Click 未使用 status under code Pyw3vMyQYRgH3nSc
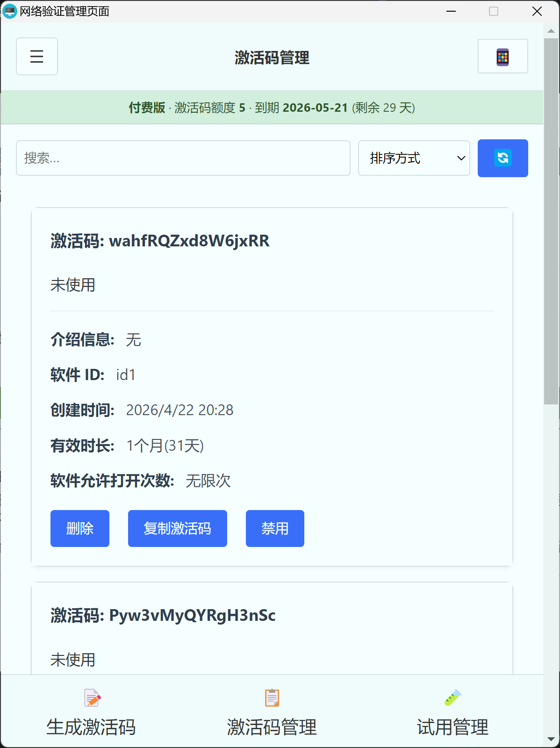Image resolution: width=560 pixels, height=748 pixels. [73, 660]
